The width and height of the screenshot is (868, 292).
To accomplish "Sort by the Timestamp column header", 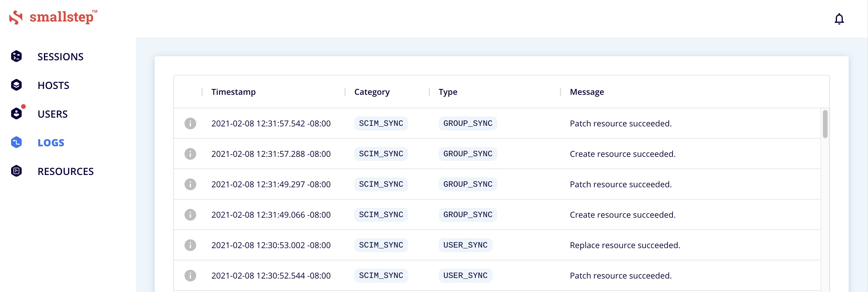I will (233, 92).
